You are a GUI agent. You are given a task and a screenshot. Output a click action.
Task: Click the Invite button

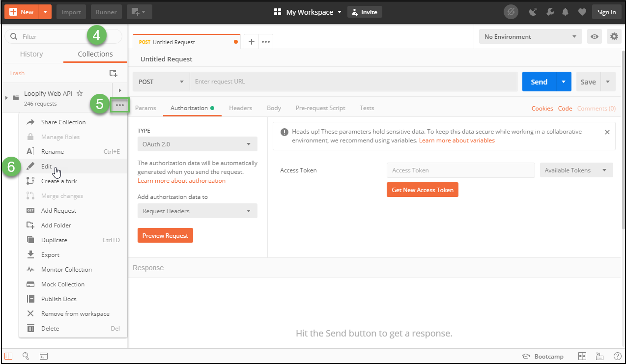tap(365, 12)
